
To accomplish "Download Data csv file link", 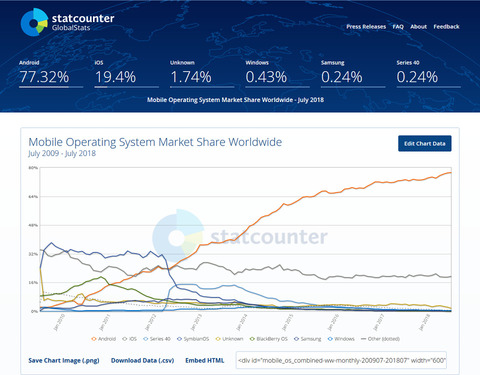I will pos(142,360).
